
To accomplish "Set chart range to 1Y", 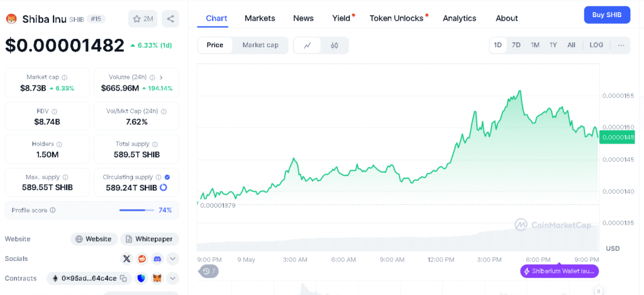I will coord(553,45).
